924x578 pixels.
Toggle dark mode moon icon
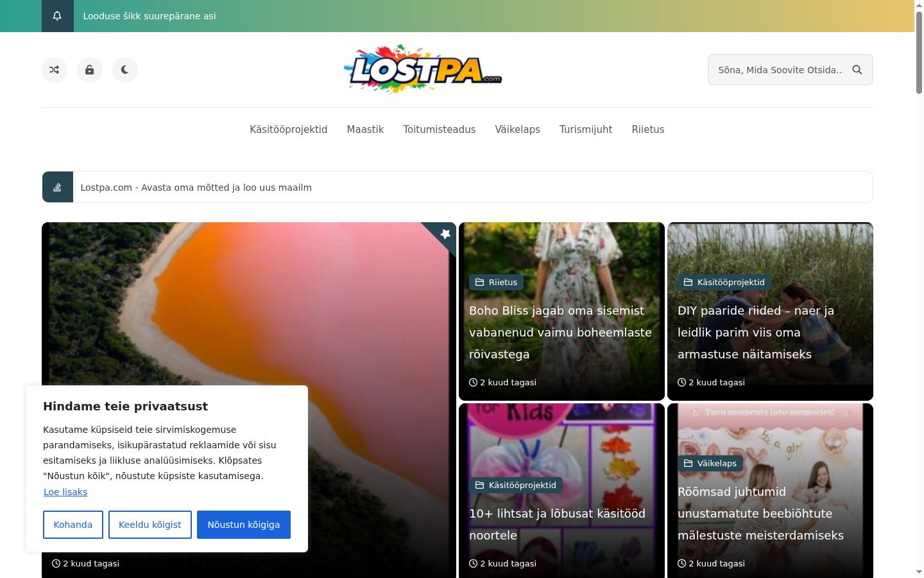pyautogui.click(x=125, y=69)
